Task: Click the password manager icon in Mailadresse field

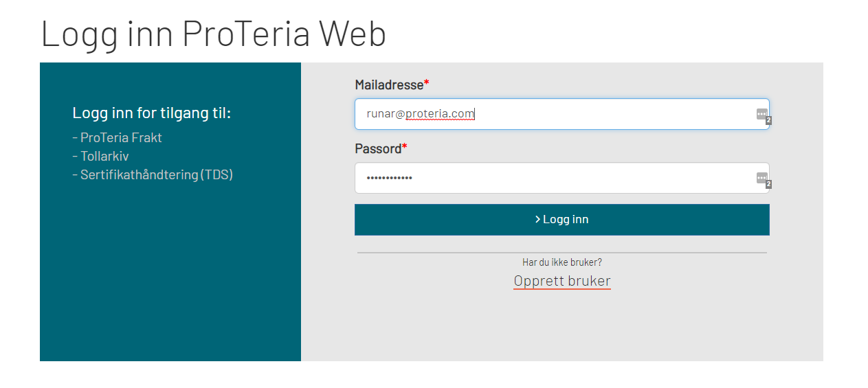Action: click(762, 114)
